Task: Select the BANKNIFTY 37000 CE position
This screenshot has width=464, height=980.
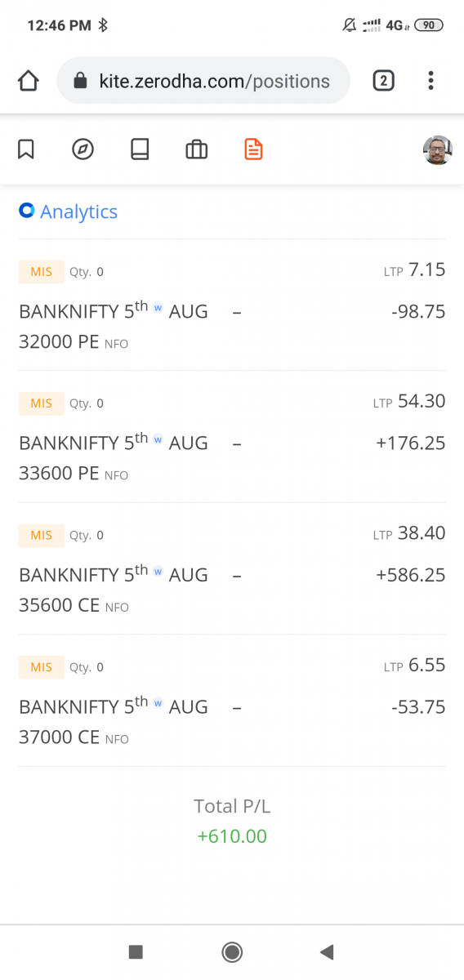Action: (x=232, y=701)
